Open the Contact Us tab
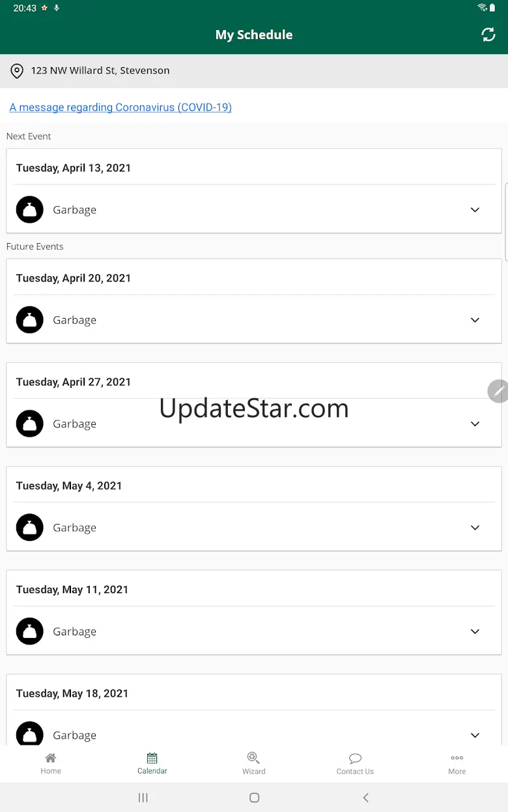Image resolution: width=508 pixels, height=812 pixels. pyautogui.click(x=355, y=764)
